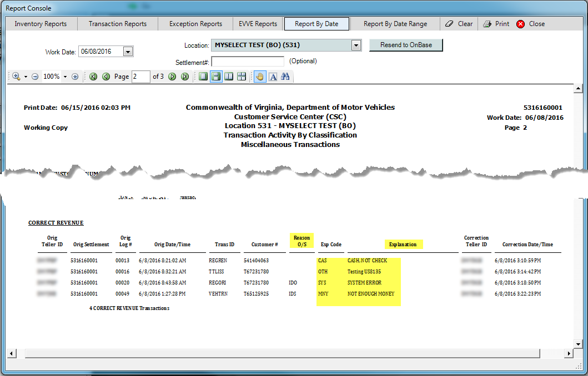The image size is (588, 376).
Task: Click the zoom magnifier tool icon
Action: pos(16,77)
